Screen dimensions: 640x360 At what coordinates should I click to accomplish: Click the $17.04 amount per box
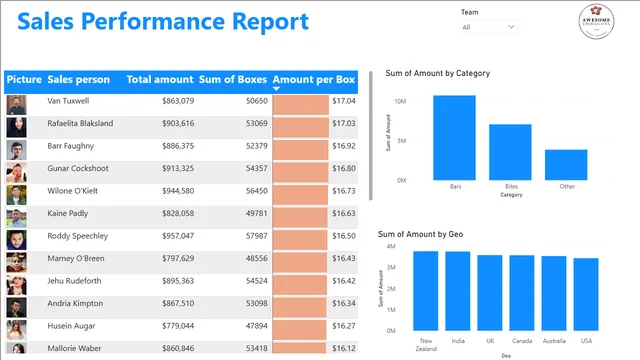[x=344, y=101]
